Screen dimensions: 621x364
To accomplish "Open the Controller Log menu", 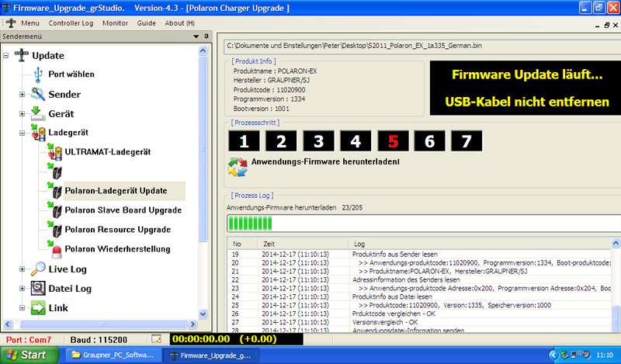I will coord(71,23).
